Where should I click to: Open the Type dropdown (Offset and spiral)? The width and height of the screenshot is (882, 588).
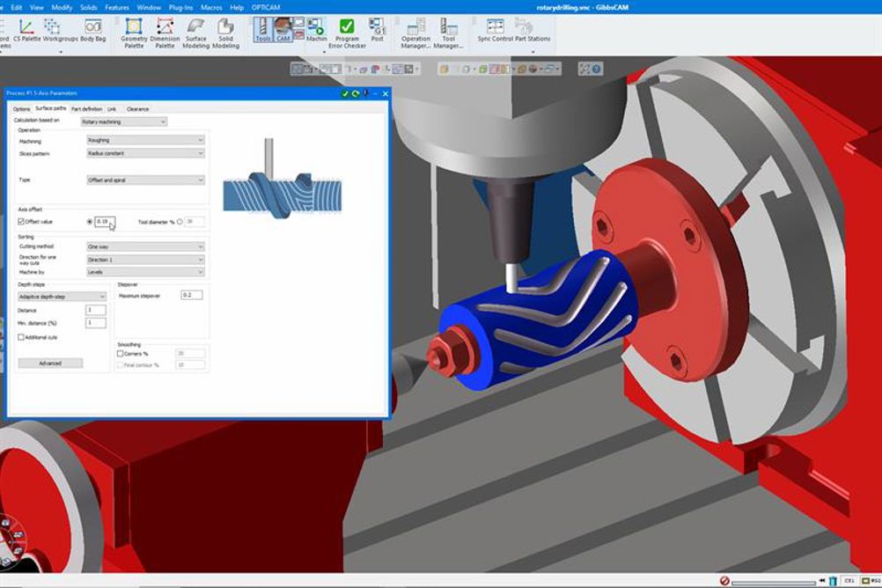(145, 180)
